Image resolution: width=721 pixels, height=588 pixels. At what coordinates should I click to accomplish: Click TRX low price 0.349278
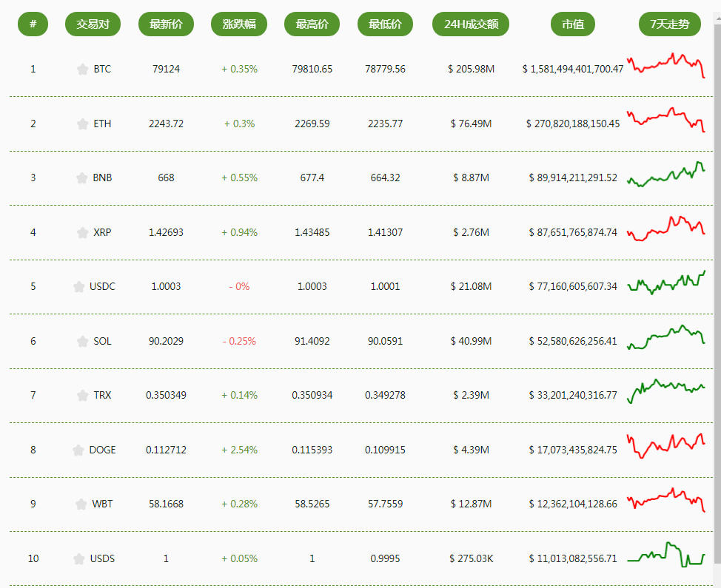coord(386,395)
